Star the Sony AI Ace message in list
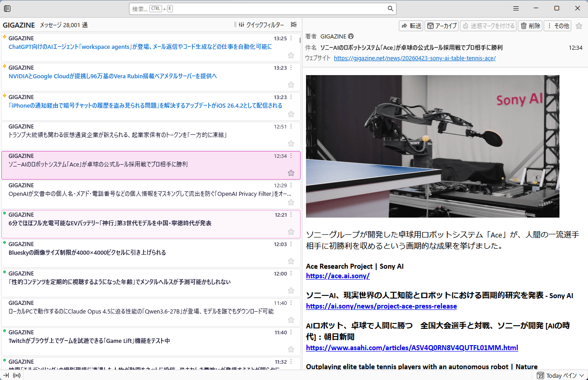Image resolution: width=588 pixels, height=380 pixels. pos(291,173)
